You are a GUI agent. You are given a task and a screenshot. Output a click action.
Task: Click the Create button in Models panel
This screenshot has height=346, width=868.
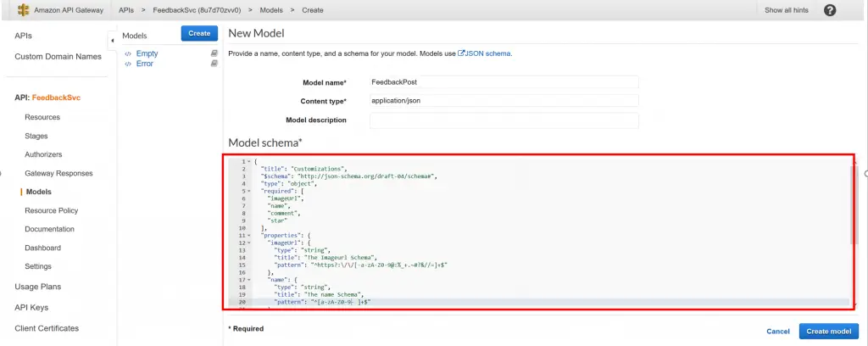coord(199,33)
